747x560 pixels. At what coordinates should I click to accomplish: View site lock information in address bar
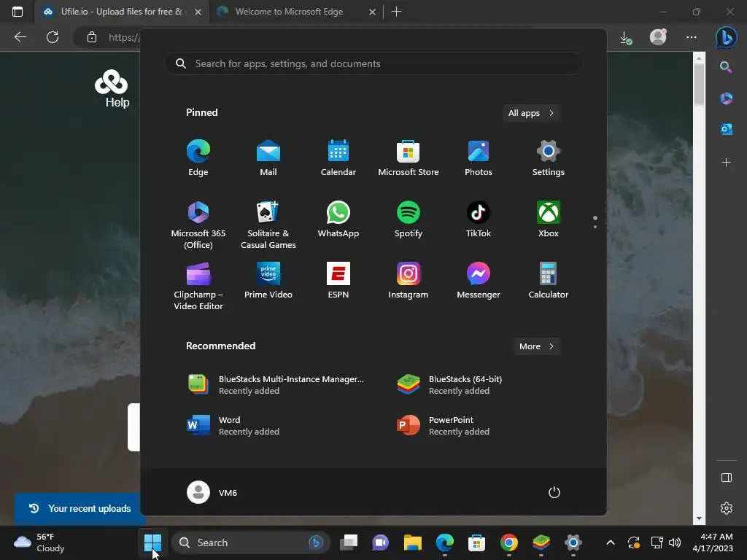click(x=92, y=37)
